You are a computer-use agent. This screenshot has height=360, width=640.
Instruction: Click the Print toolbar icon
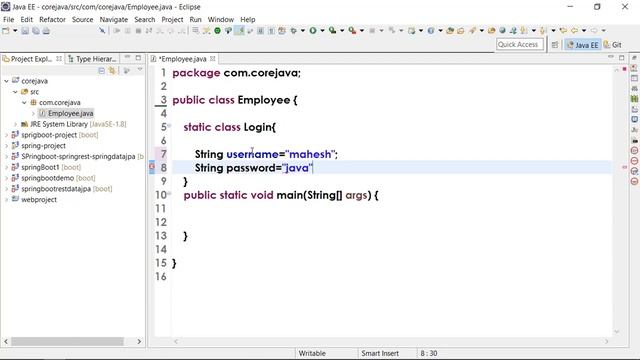coord(46,31)
